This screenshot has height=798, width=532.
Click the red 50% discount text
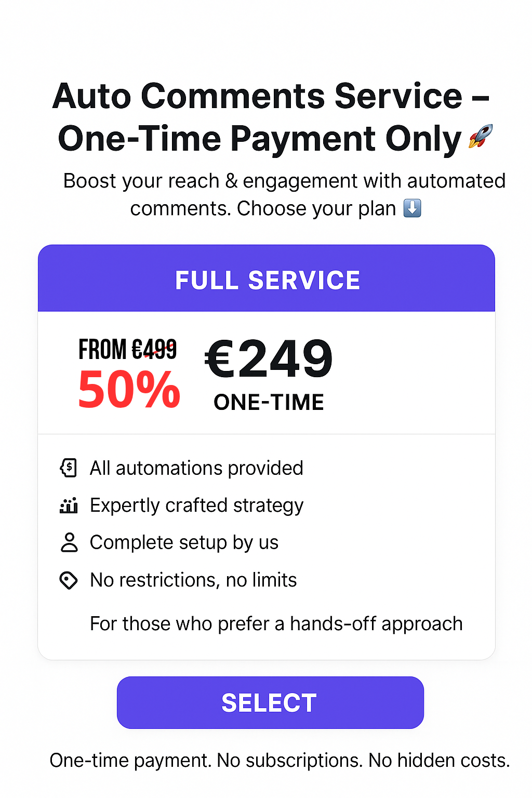pos(129,390)
